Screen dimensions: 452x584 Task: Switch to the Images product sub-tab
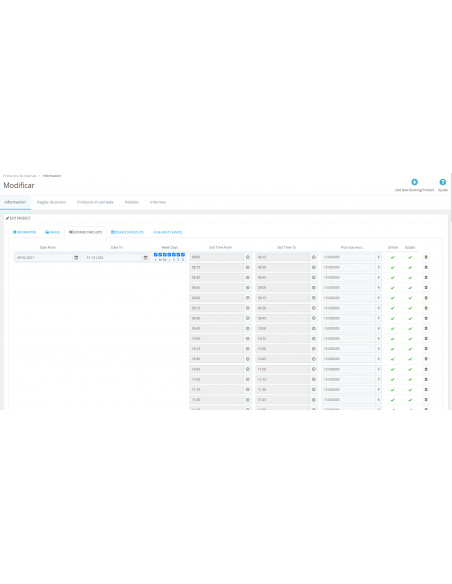tap(52, 232)
